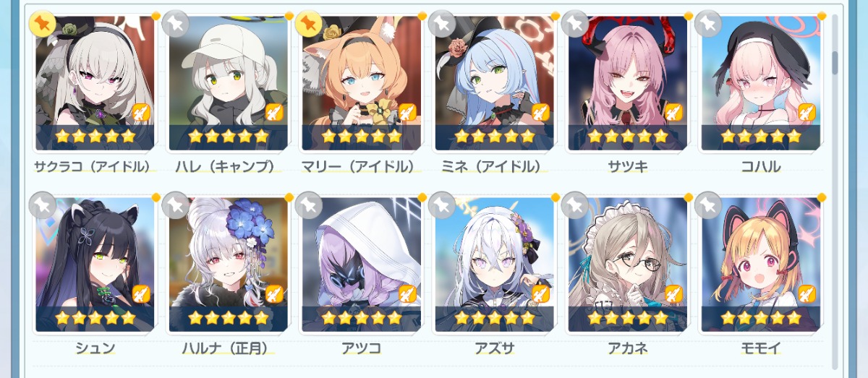This screenshot has height=378, width=868.
Task: Click the pin icon on モモイ card
Action: 707,205
